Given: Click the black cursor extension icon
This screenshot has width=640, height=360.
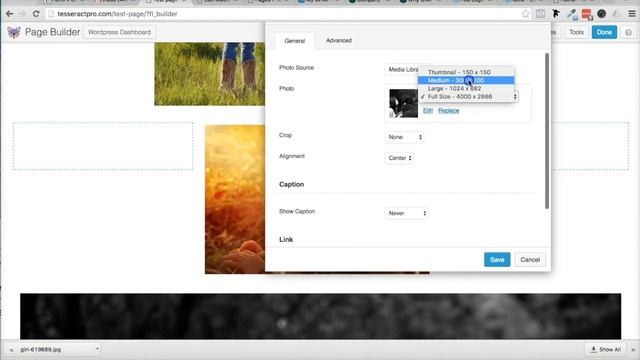Looking at the screenshot, I should [556, 13].
